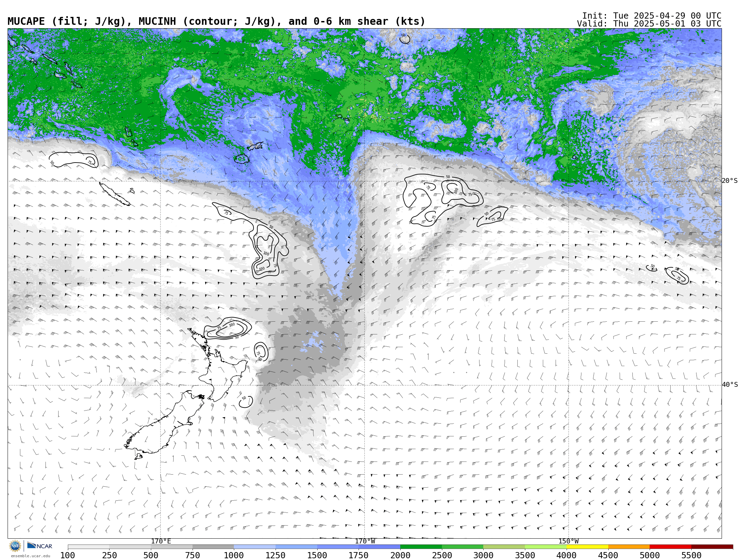Pick the dark green 2000–2500 colorbar swatch
The image size is (744, 560).
coord(421,547)
